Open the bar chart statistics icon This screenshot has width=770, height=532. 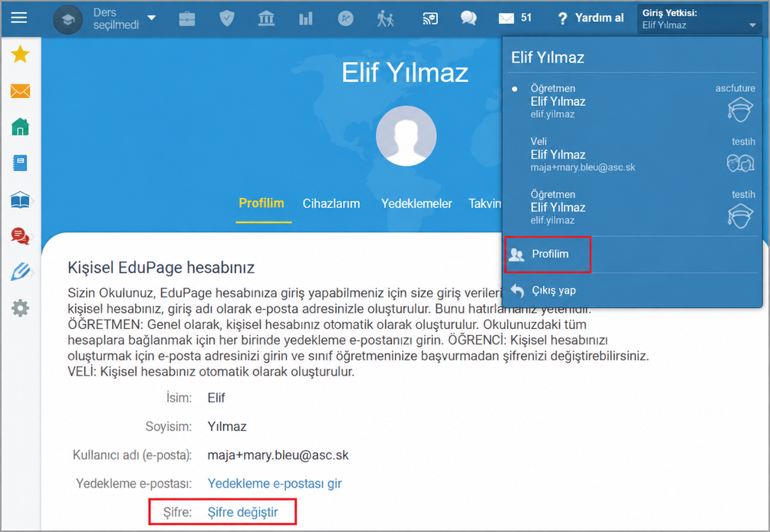[305, 18]
